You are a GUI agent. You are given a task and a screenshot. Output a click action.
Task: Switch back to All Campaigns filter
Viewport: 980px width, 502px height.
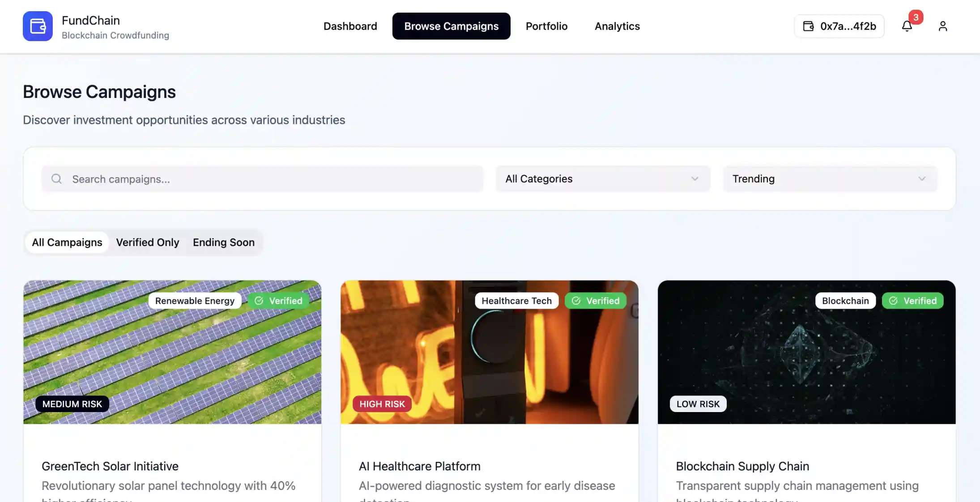(x=66, y=242)
